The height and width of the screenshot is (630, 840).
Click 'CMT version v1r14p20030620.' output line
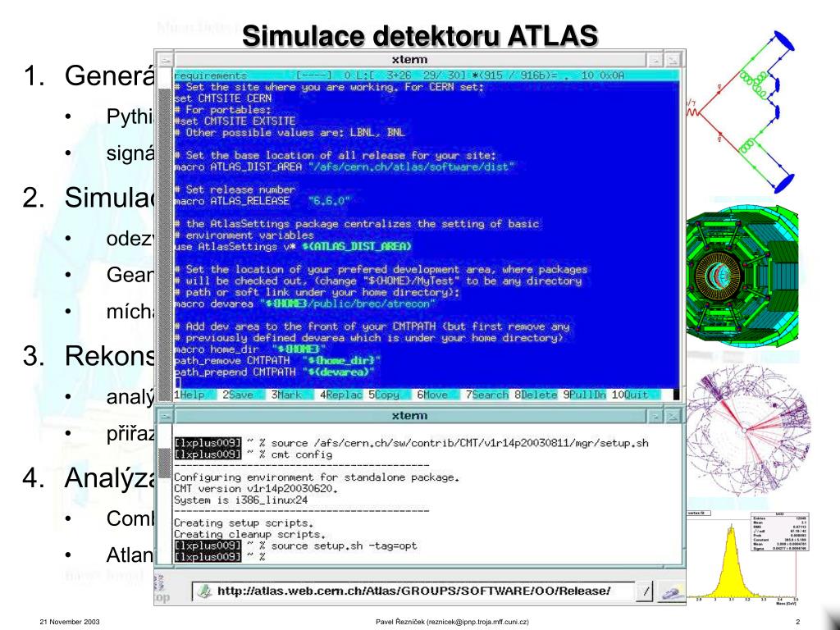256,489
